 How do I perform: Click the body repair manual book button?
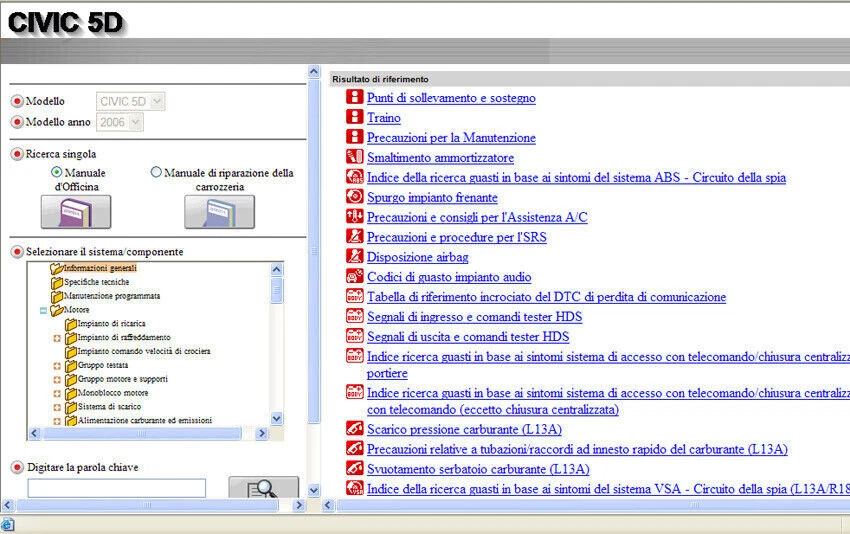[x=220, y=212]
